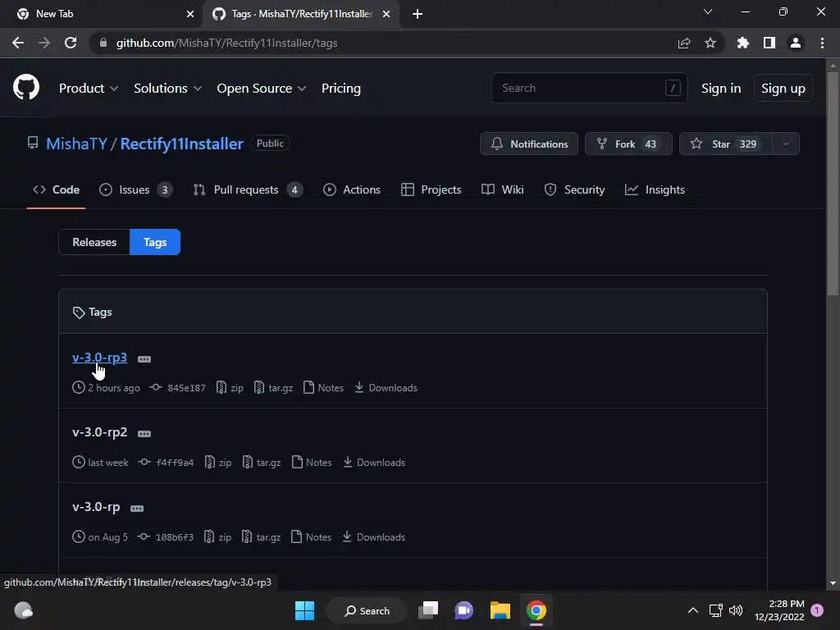The image size is (840, 630).
Task: Open Downloads for v-3.0-rp2
Action: point(374,463)
